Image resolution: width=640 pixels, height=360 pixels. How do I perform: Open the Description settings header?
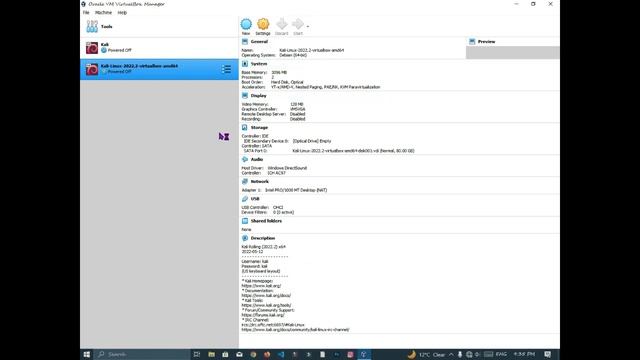[263, 238]
